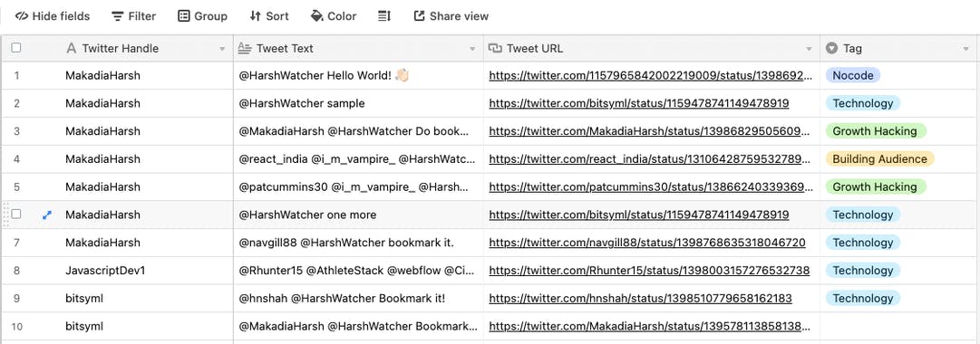Open the Filter options
This screenshot has height=344, width=980.
click(134, 16)
